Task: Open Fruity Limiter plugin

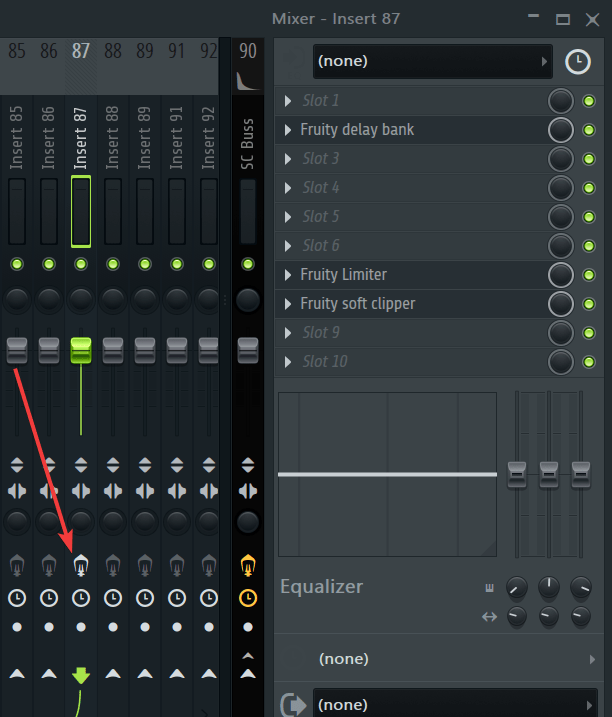Action: click(x=344, y=275)
